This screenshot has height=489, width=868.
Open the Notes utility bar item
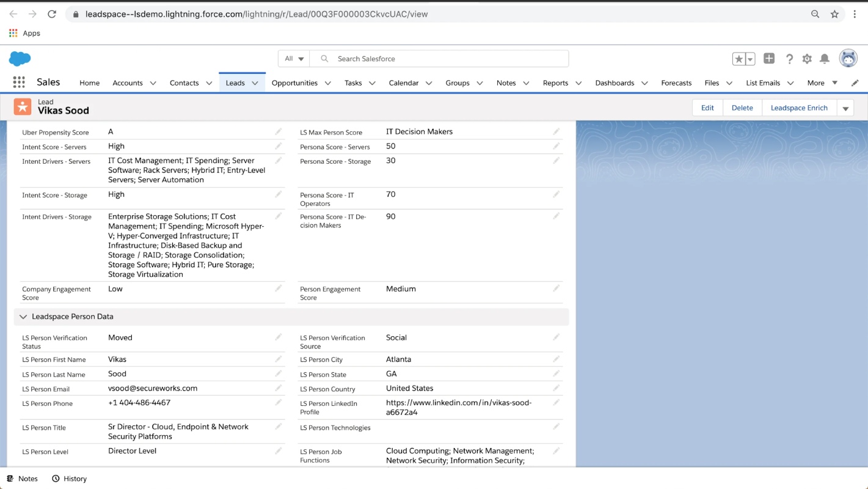22,479
